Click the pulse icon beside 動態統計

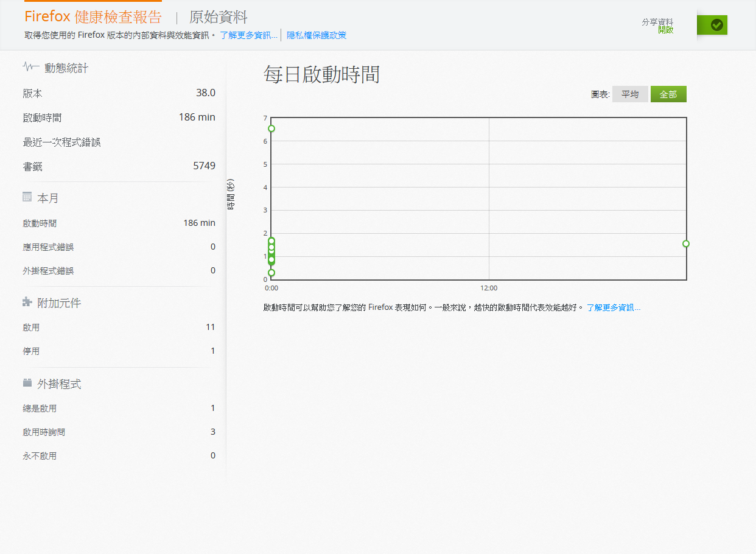coord(31,67)
